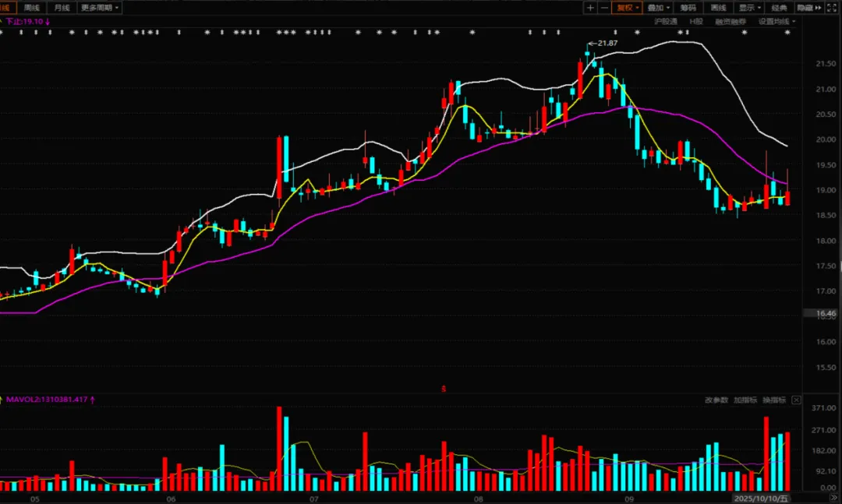
Task: Click the 92.10 volume axis label
Action: coord(826,471)
